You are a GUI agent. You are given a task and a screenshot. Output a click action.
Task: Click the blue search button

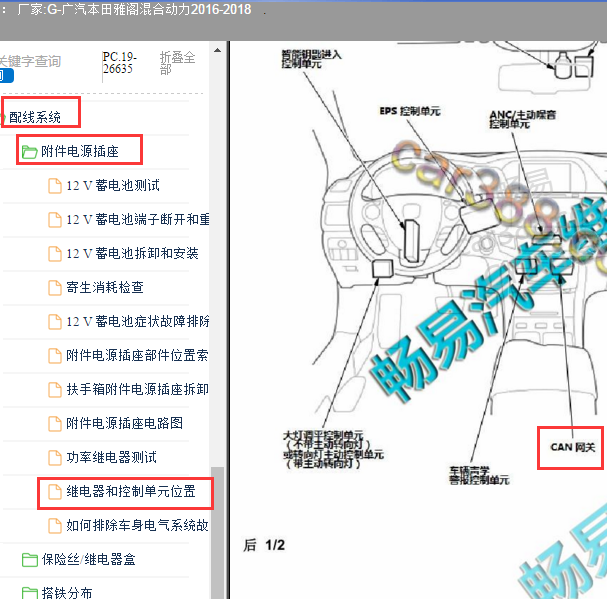pyautogui.click(x=7, y=76)
